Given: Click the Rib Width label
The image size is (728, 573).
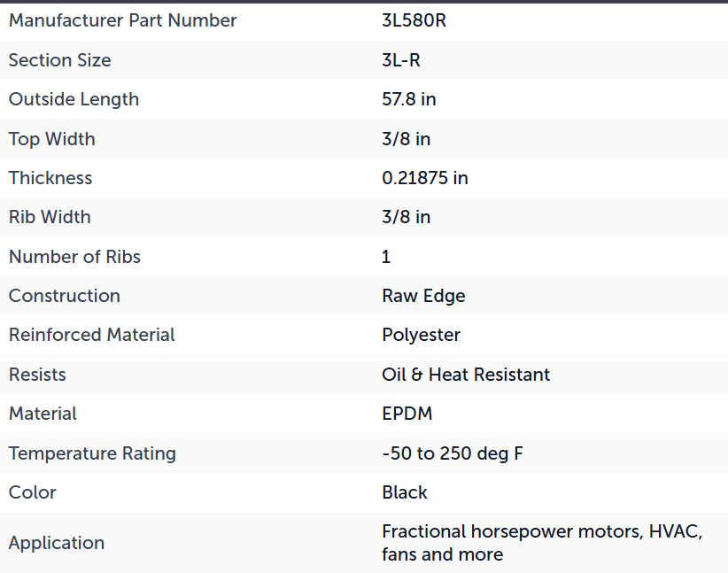Looking at the screenshot, I should pyautogui.click(x=50, y=217).
